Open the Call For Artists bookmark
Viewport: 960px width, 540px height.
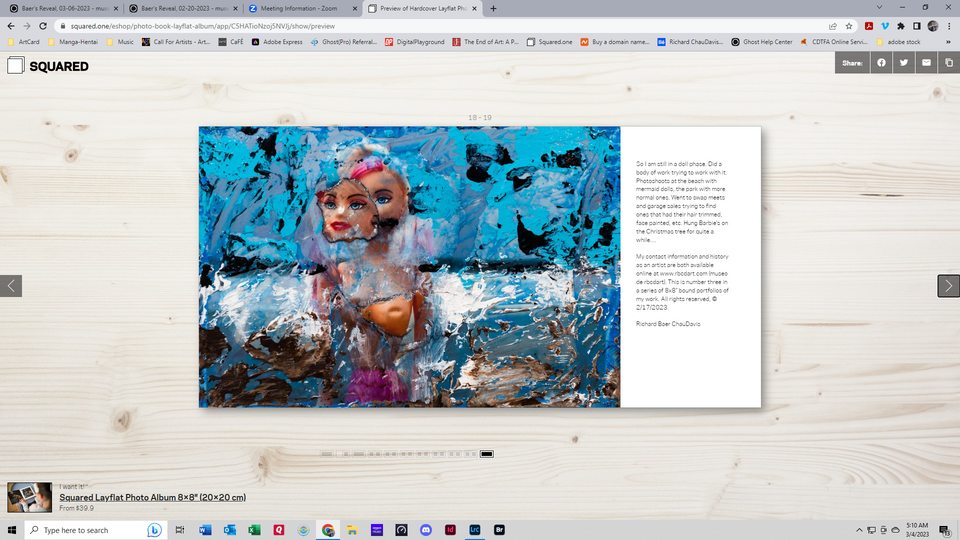(176, 42)
